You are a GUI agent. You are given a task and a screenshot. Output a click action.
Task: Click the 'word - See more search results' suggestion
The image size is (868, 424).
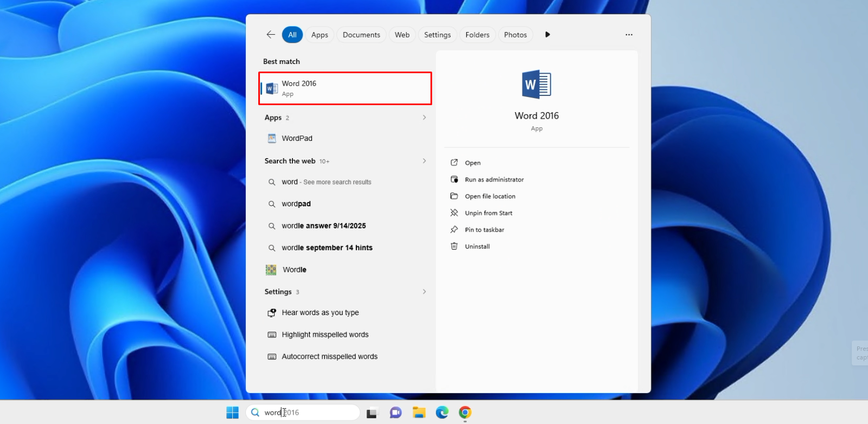(x=345, y=182)
